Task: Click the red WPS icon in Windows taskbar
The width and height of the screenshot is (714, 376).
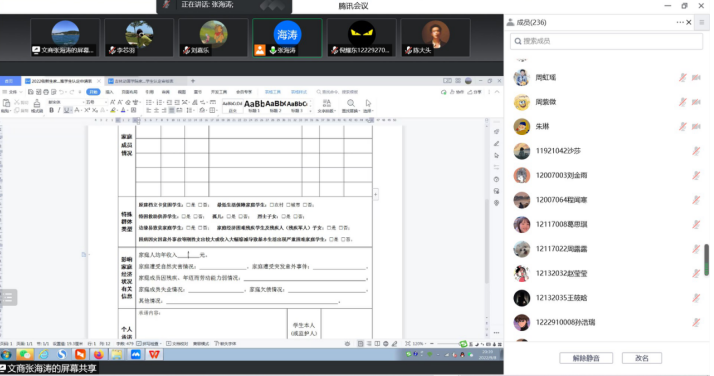Action: click(154, 354)
